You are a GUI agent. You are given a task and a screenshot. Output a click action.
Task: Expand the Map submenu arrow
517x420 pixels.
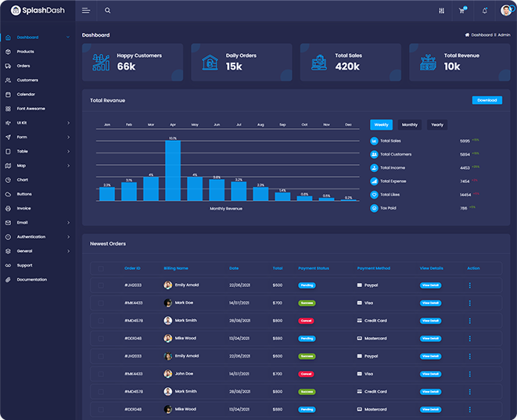tap(68, 166)
